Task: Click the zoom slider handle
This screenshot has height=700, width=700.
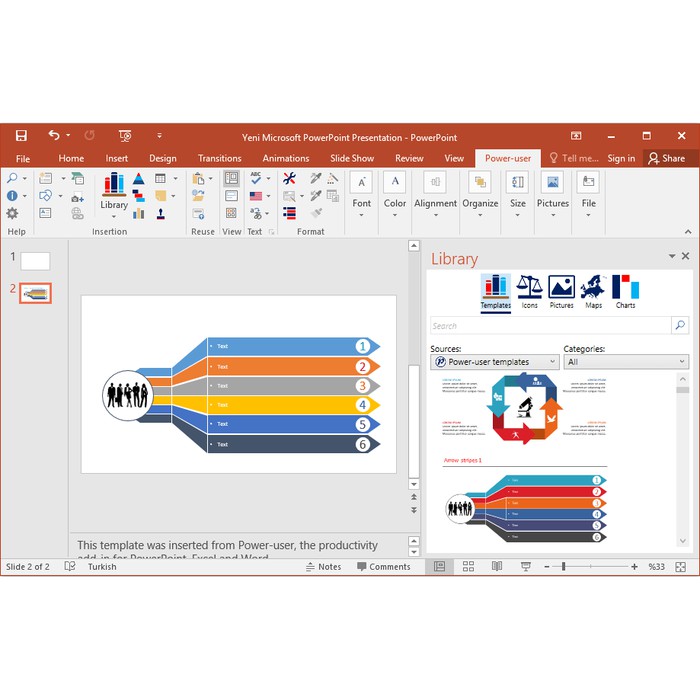Action: coord(563,567)
